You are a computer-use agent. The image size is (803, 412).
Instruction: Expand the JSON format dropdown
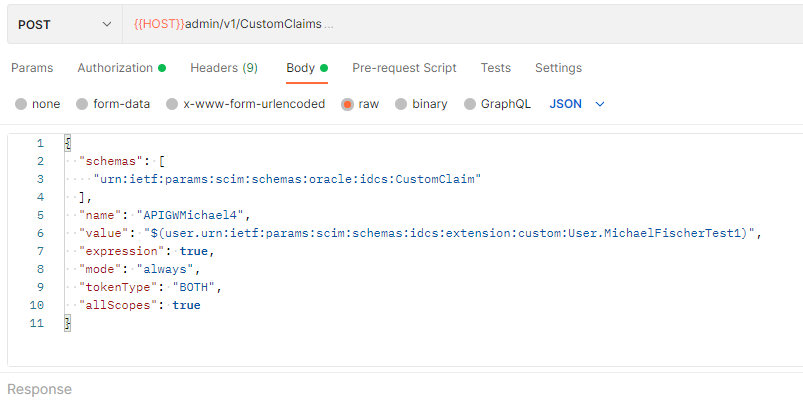click(578, 104)
